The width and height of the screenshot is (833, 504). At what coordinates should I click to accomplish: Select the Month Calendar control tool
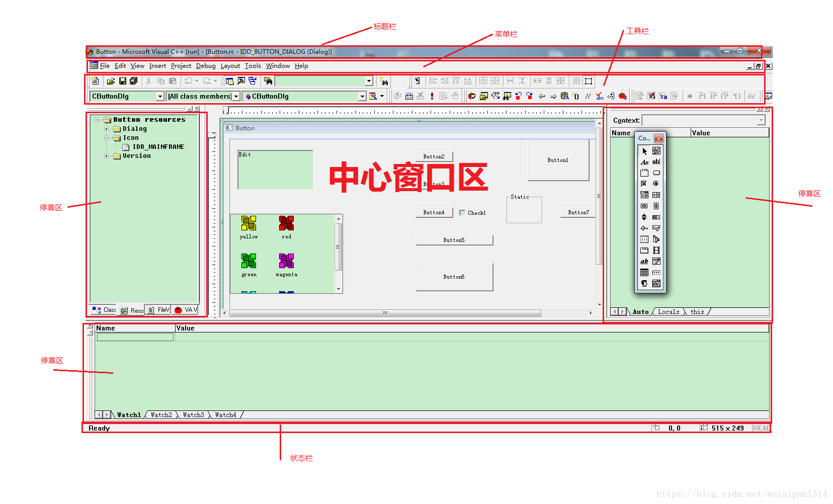click(644, 272)
